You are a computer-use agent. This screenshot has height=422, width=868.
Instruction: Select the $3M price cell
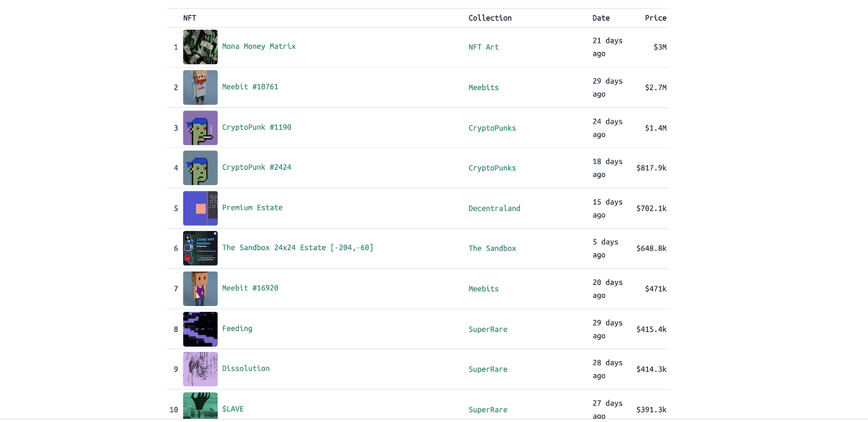(660, 47)
